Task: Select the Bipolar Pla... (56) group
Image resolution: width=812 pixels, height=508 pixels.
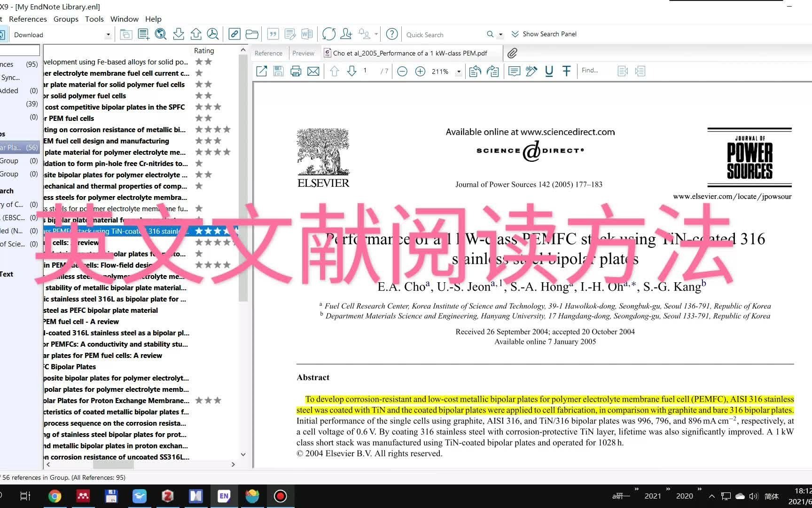Action: pyautogui.click(x=19, y=147)
